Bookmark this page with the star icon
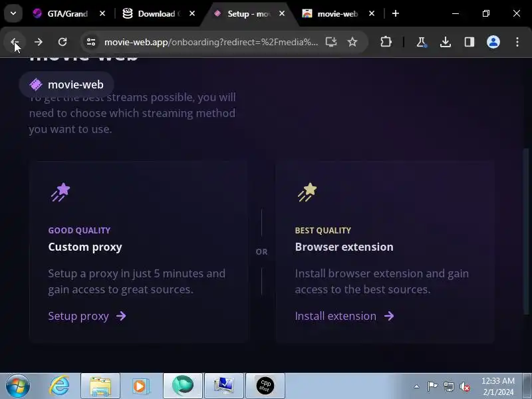532x399 pixels. point(352,42)
